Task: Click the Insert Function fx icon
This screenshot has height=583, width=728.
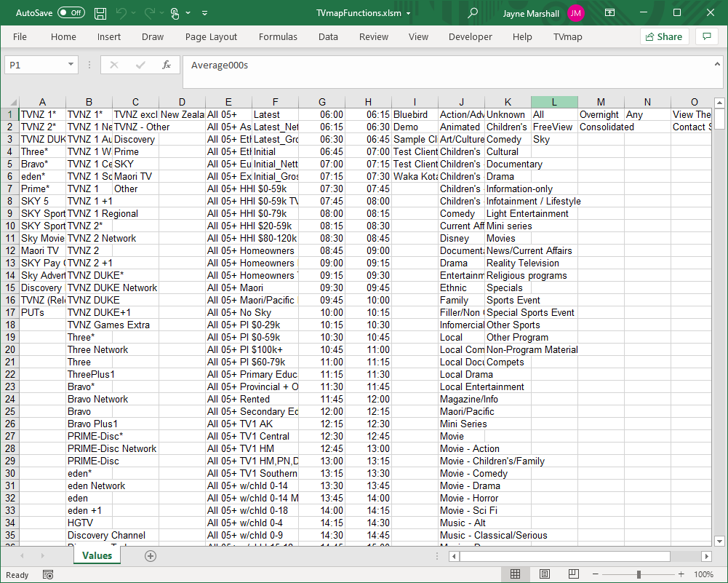Action: click(x=167, y=65)
